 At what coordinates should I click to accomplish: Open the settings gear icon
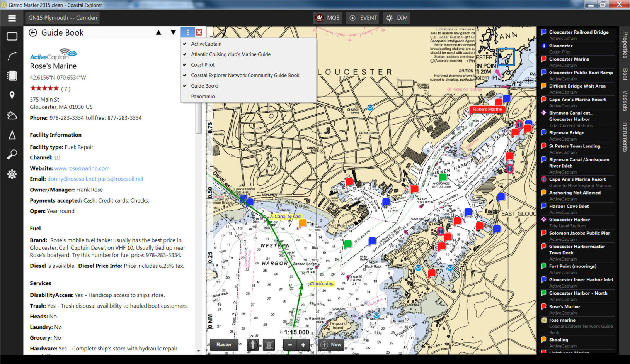coord(12,174)
